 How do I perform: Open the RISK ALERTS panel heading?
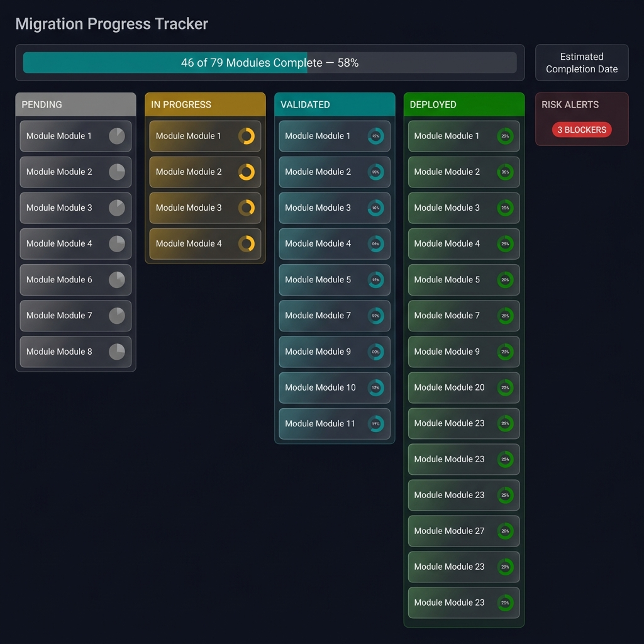point(570,105)
